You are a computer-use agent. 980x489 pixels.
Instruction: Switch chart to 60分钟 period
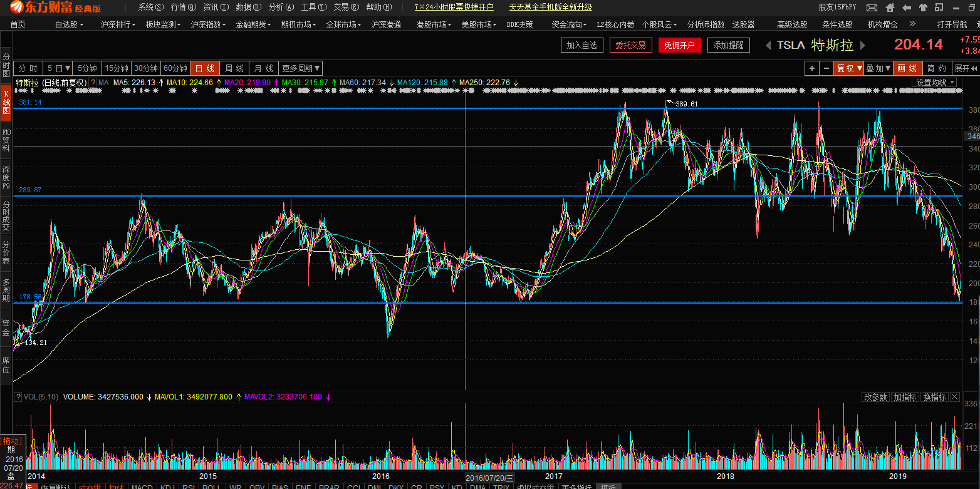[x=175, y=68]
